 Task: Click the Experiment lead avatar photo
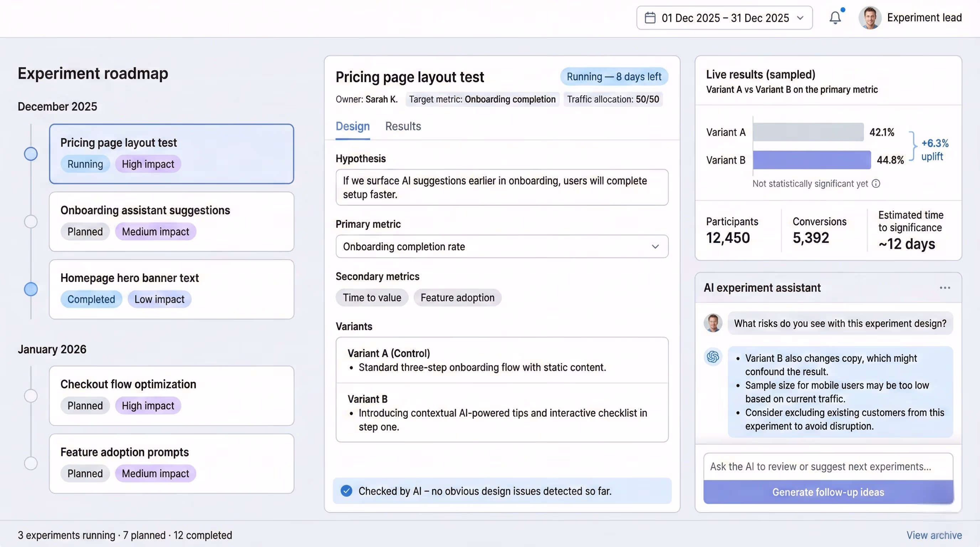coord(870,17)
